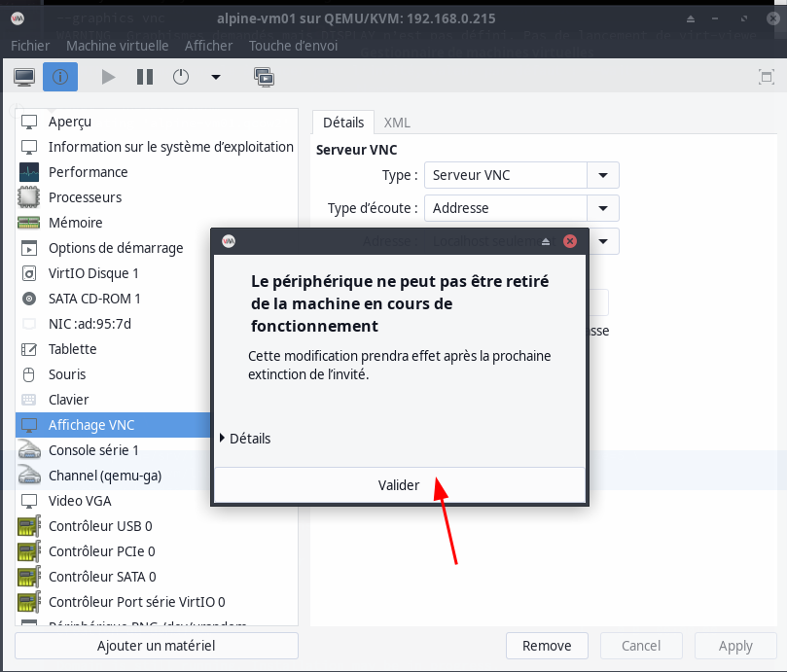Select Processeurs in the hardware list
The width and height of the screenshot is (787, 672).
coord(85,197)
